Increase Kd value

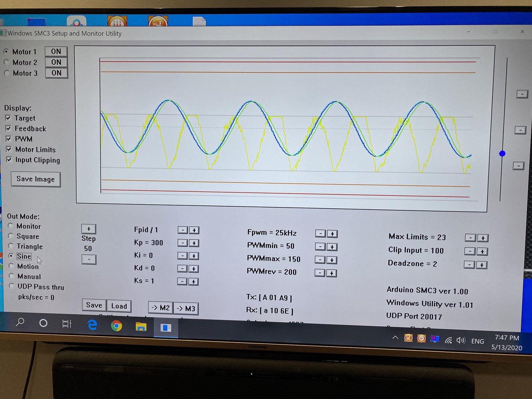pyautogui.click(x=194, y=269)
